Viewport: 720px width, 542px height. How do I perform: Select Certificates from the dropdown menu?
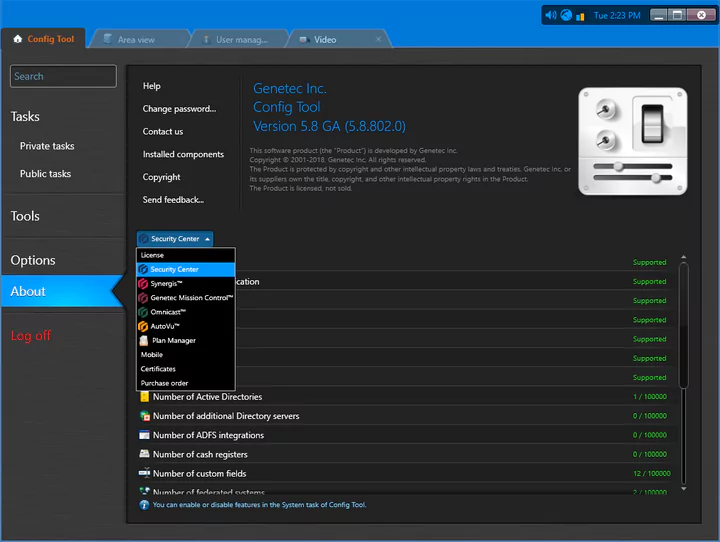click(x=158, y=369)
